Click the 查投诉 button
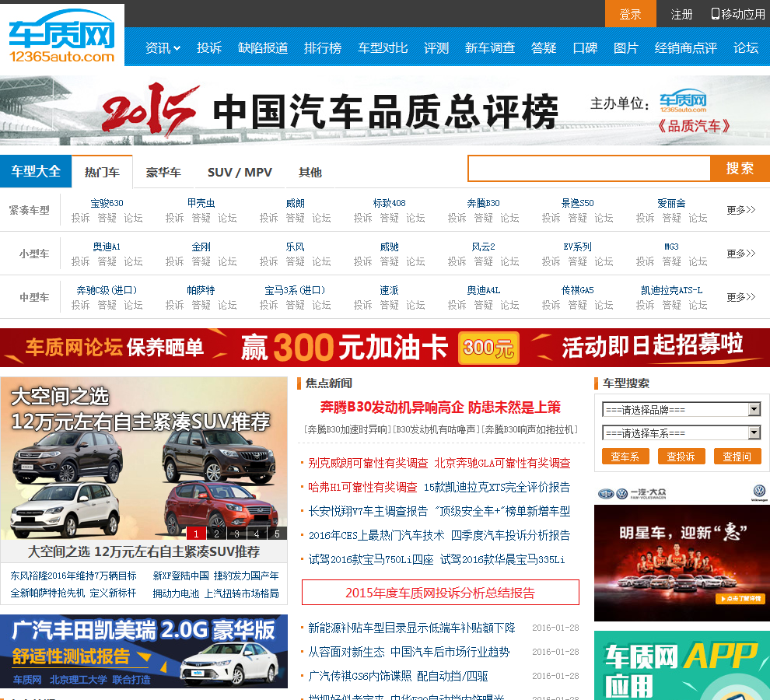This screenshot has height=700, width=770. (681, 457)
